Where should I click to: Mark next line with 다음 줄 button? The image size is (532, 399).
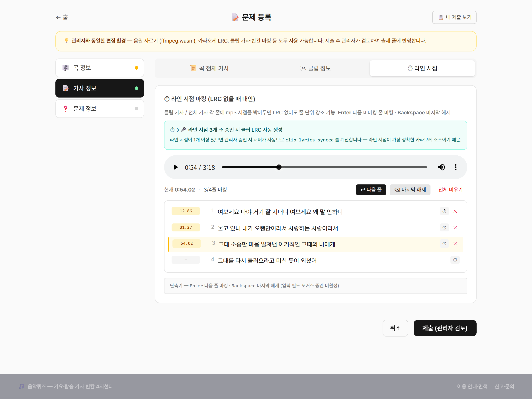pyautogui.click(x=371, y=190)
